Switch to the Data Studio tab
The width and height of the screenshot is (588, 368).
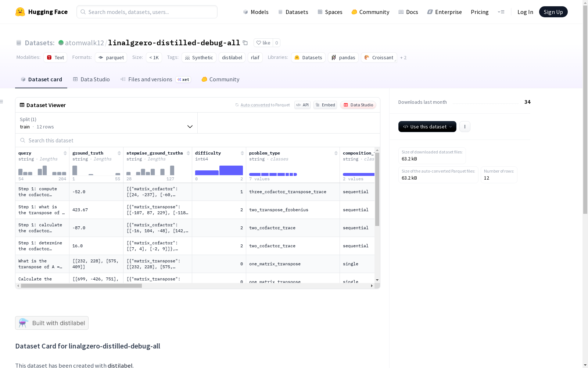click(92, 79)
